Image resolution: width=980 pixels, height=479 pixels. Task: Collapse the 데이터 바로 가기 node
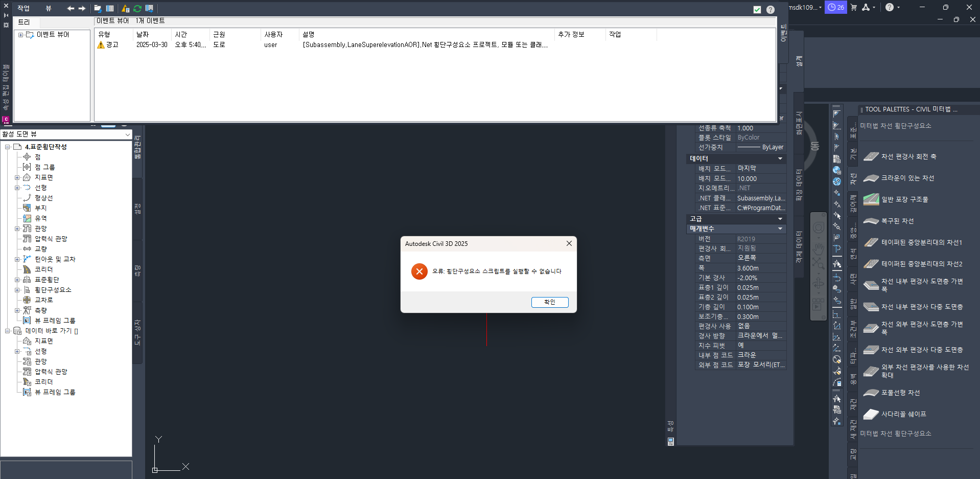coord(8,331)
